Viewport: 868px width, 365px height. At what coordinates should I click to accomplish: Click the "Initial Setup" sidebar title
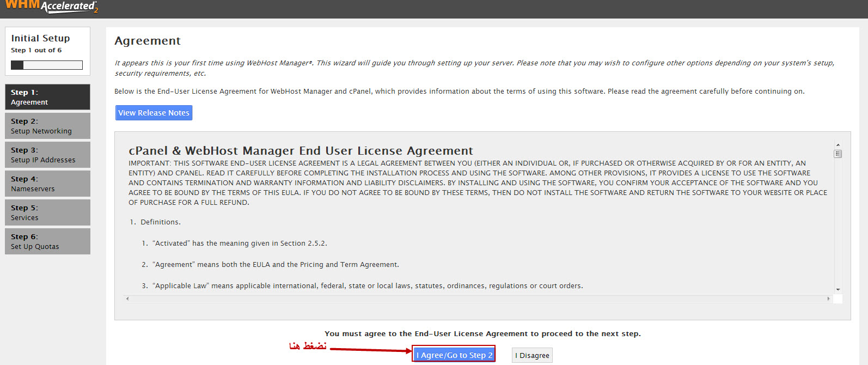(40, 38)
